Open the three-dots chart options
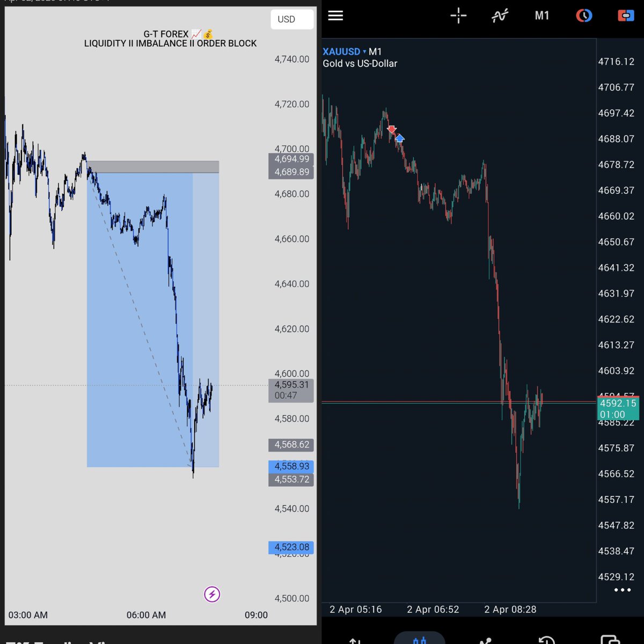This screenshot has width=644, height=644. [x=623, y=590]
